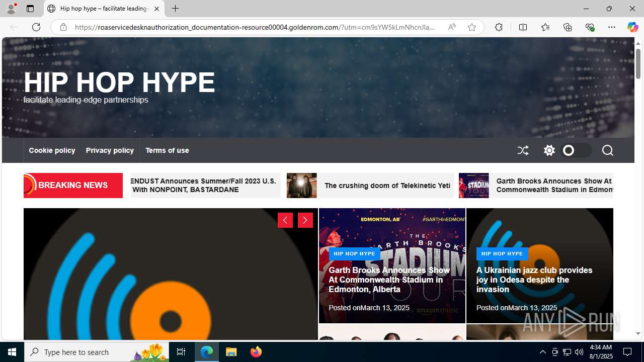Open the site search magnifier icon
The width and height of the screenshot is (644, 362).
point(607,150)
